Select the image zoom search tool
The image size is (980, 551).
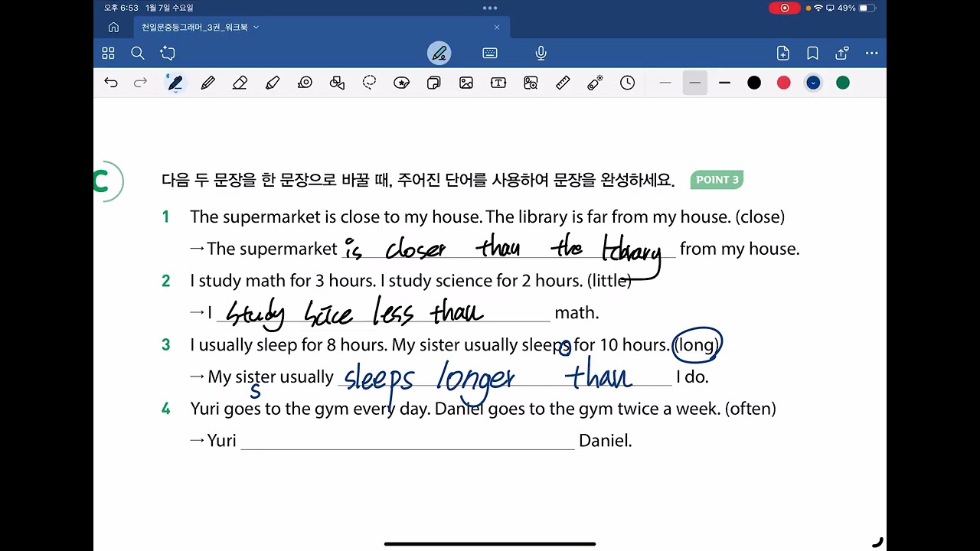[531, 83]
